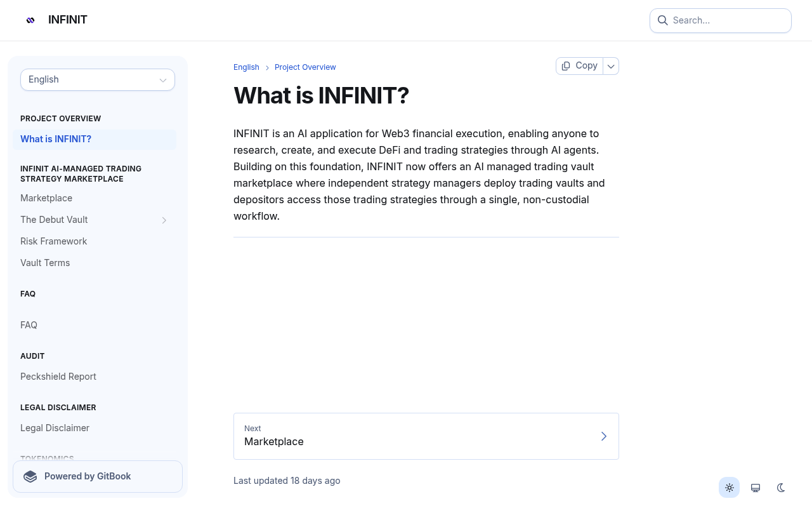Click the Copy button
Screen dimensions: 812x508
580,66
